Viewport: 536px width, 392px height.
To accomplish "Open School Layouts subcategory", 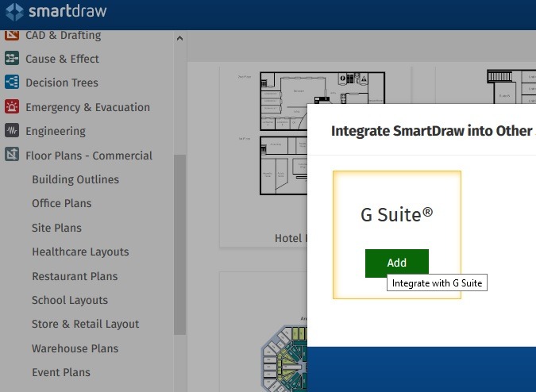I will [x=70, y=300].
